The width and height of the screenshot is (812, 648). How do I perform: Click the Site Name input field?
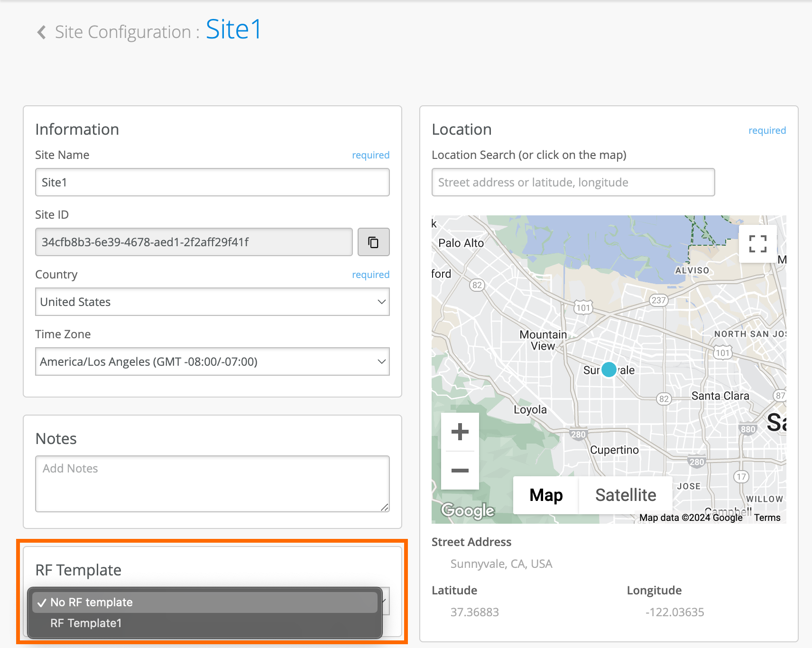(x=212, y=182)
